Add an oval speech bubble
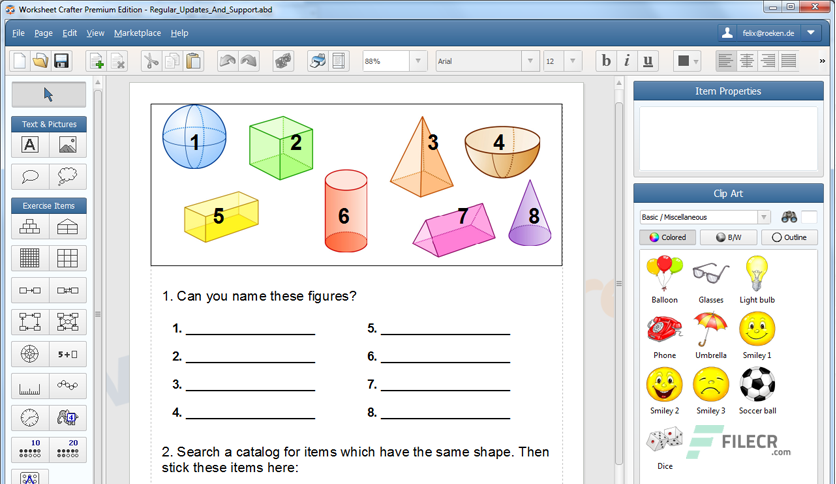The width and height of the screenshot is (836, 484). [30, 176]
